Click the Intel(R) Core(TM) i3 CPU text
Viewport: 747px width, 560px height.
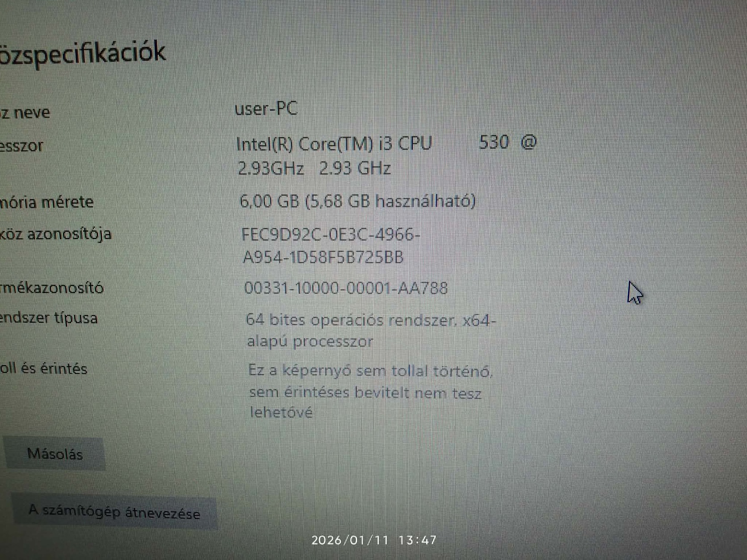334,144
